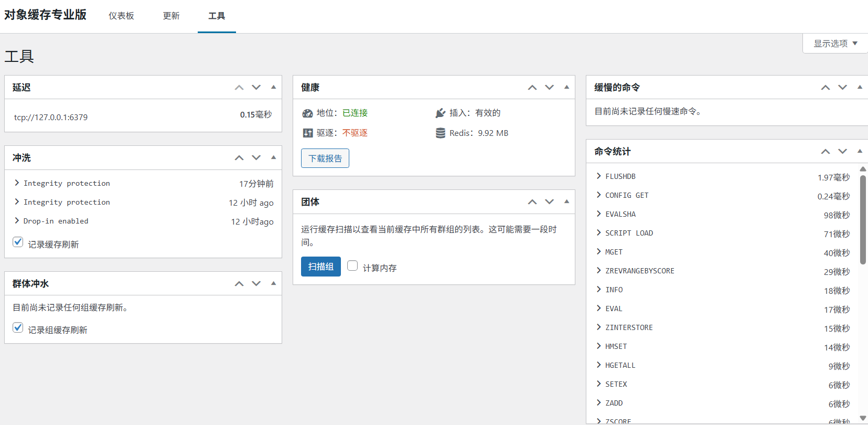Uncheck the 记录缓存刷新 checkbox
Image resolution: width=868 pixels, height=425 pixels.
[x=18, y=242]
